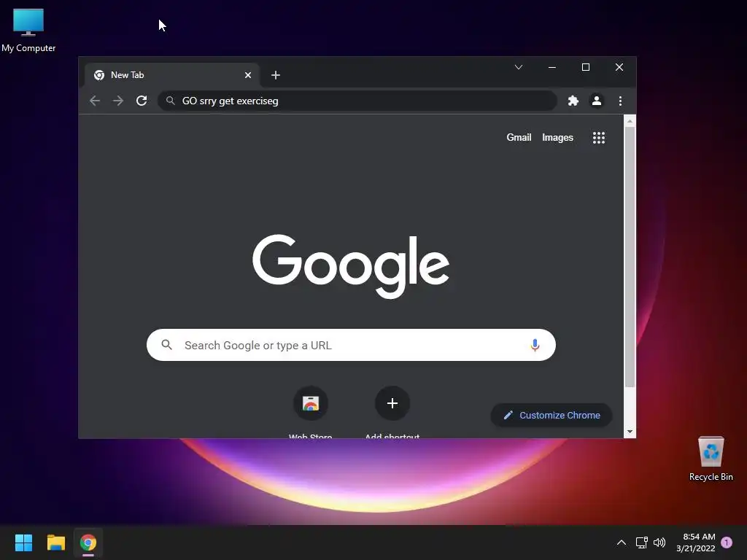
Task: Click the vertical scrollbar thumb
Action: tap(630, 257)
